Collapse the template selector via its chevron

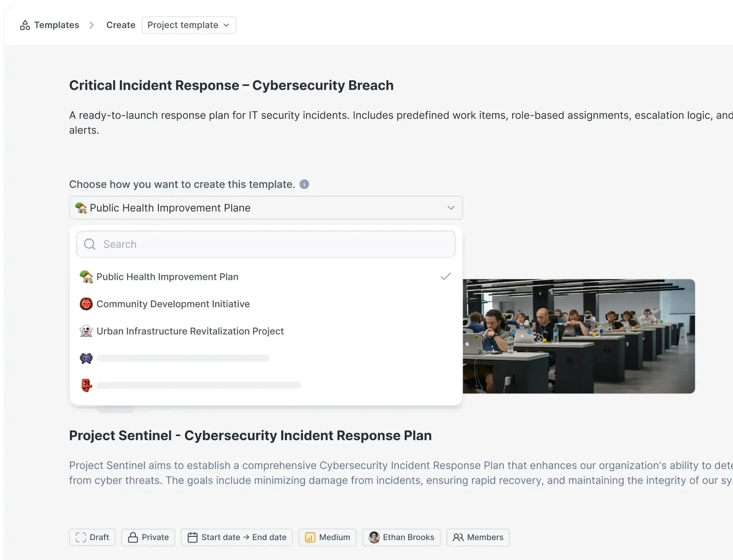[x=451, y=208]
